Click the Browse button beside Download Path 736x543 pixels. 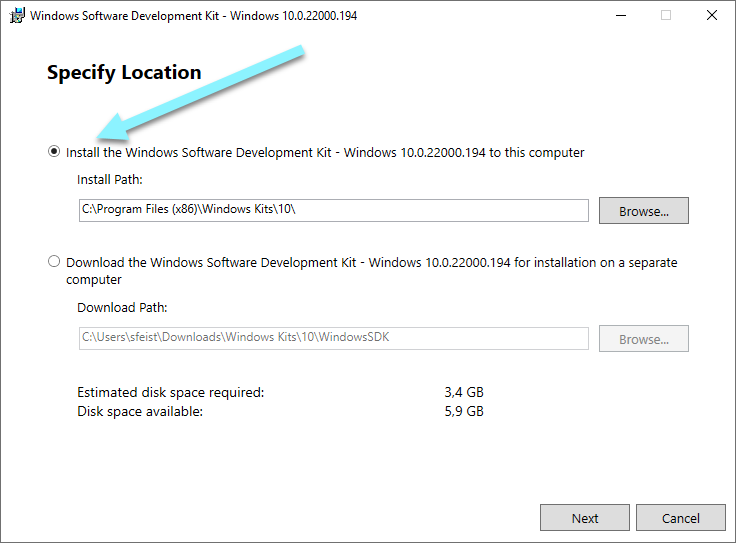pyautogui.click(x=644, y=338)
